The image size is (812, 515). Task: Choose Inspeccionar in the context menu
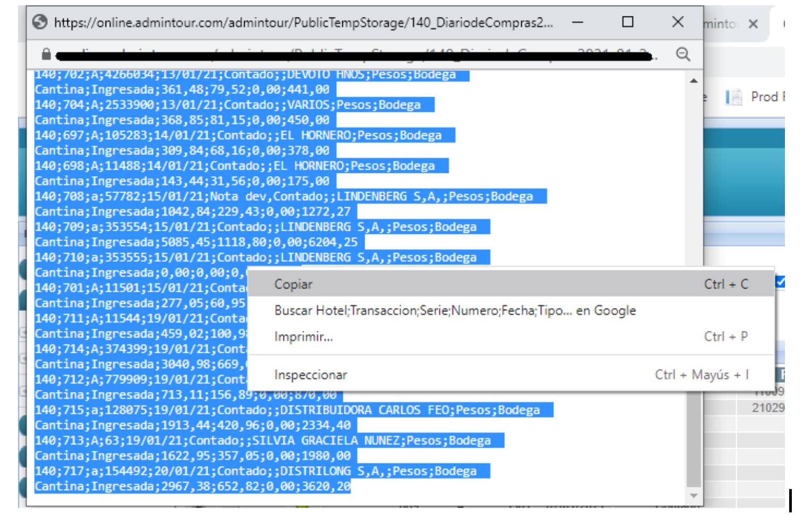(x=310, y=375)
